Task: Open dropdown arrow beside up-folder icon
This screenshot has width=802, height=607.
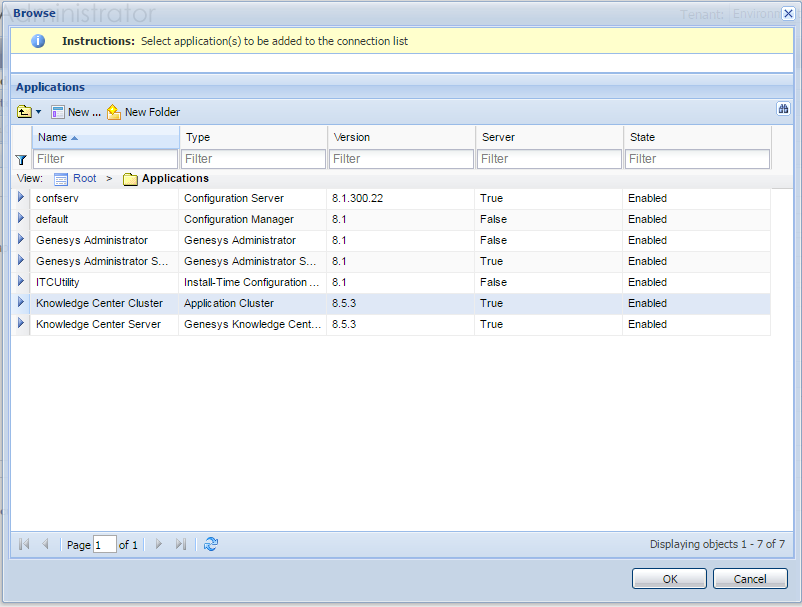Action: (38, 112)
